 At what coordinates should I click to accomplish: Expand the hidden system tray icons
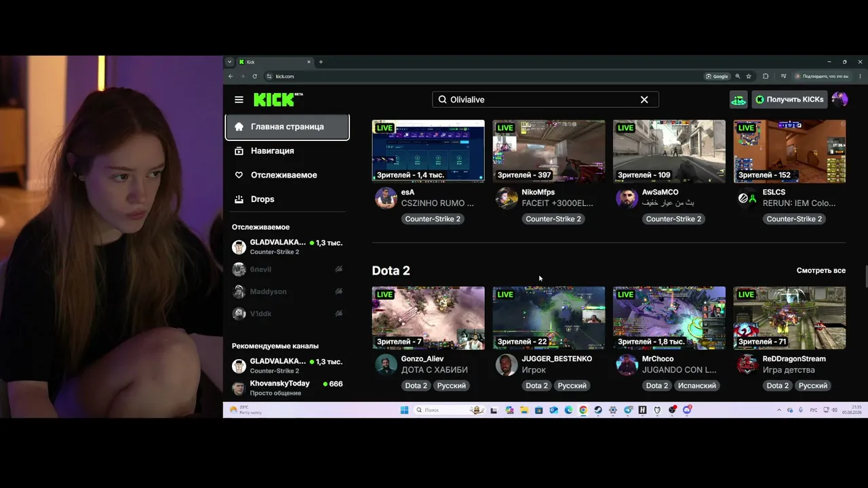(778, 410)
